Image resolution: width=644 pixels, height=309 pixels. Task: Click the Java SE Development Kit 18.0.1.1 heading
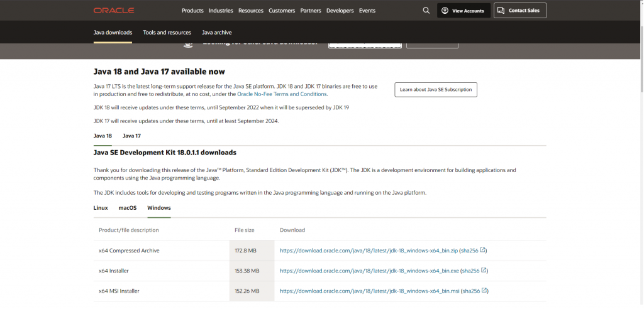tap(165, 153)
